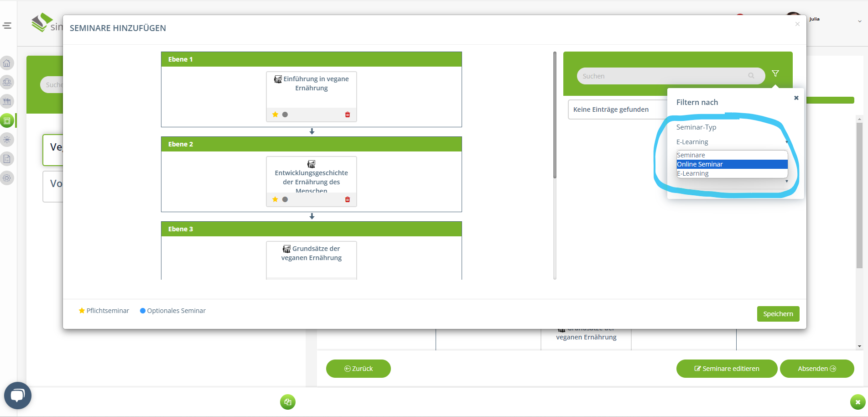
Task: Click the magnifier icon in search field
Action: click(751, 76)
